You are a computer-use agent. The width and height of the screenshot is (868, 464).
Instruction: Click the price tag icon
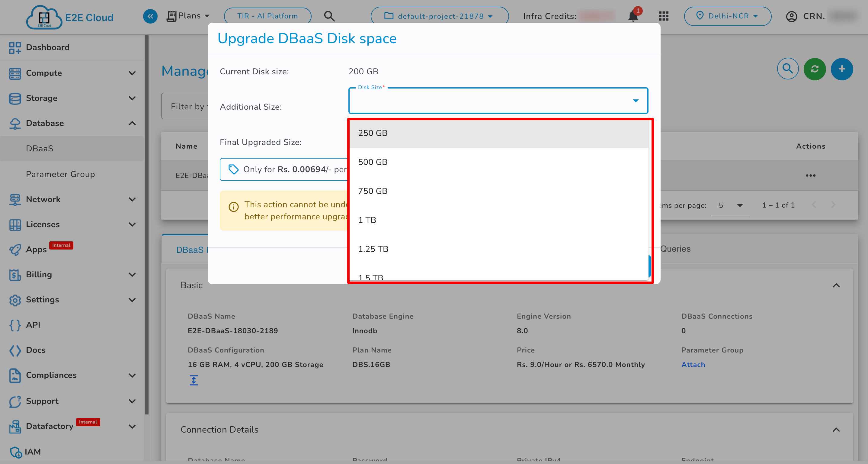(x=233, y=169)
